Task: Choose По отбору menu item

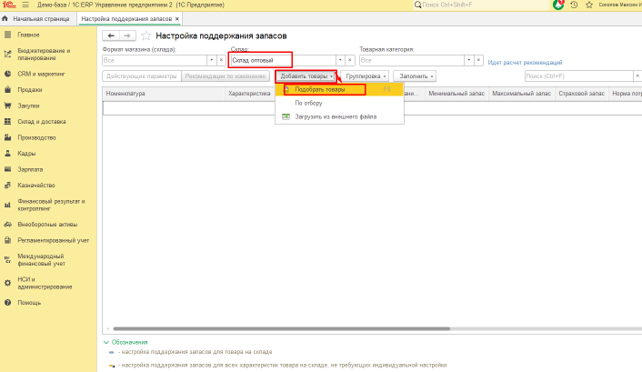Action: (x=339, y=103)
